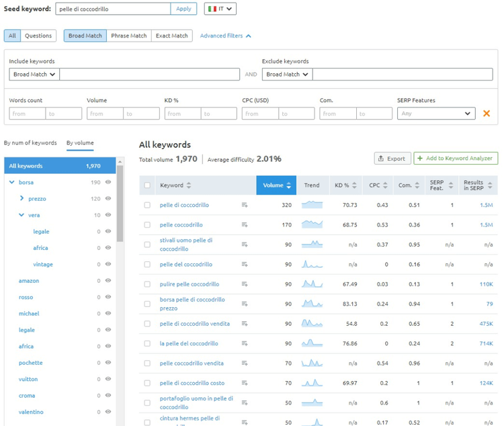
Task: Sort by SERP Feat. column arrows
Action: pyautogui.click(x=451, y=185)
